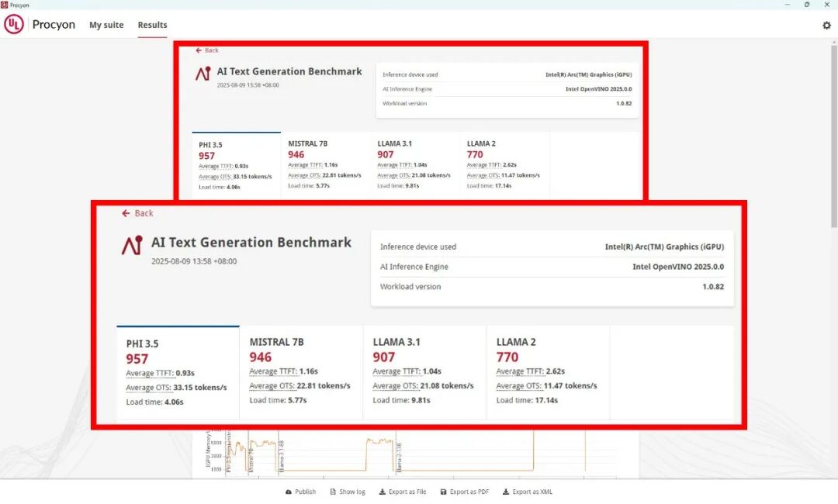
Task: Click the vertical scrollbar on the right edge
Action: click(833, 233)
